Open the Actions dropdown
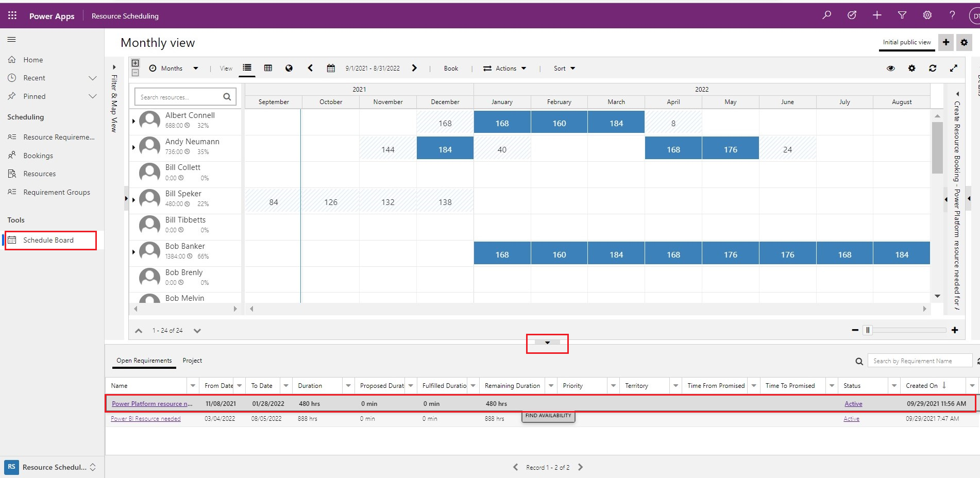Screen dimensions: 980x478 tap(505, 68)
